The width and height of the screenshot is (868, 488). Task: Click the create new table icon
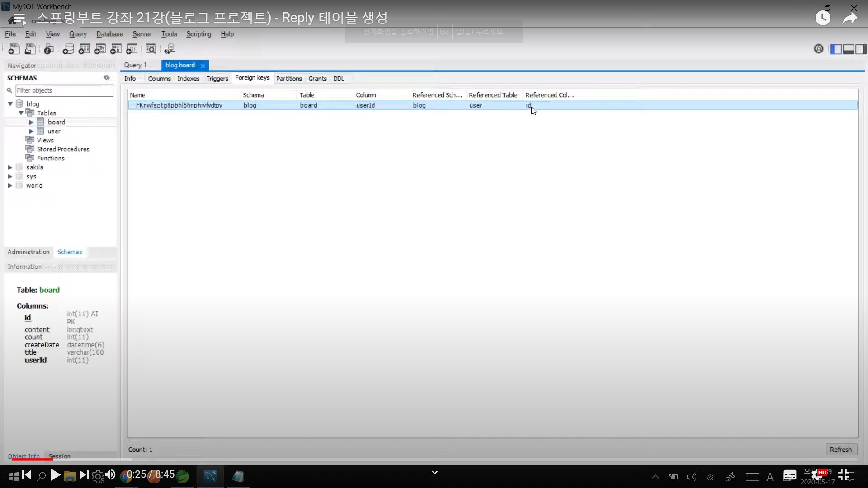(x=84, y=49)
